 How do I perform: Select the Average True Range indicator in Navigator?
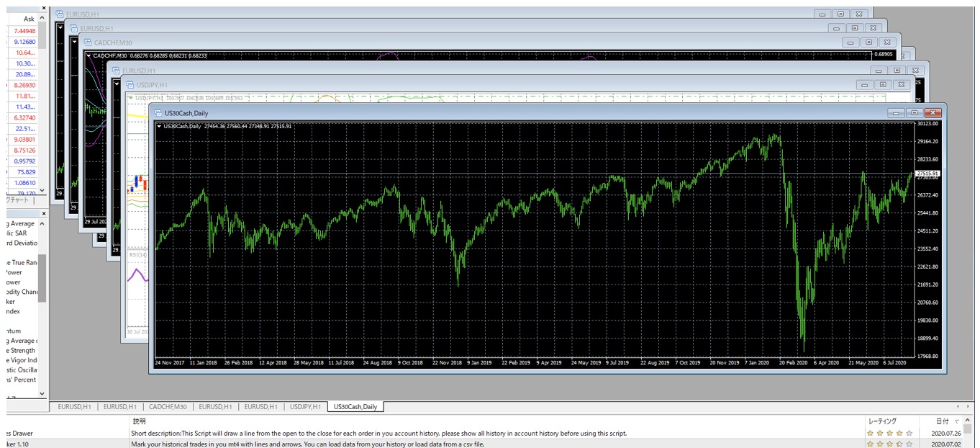[22, 263]
